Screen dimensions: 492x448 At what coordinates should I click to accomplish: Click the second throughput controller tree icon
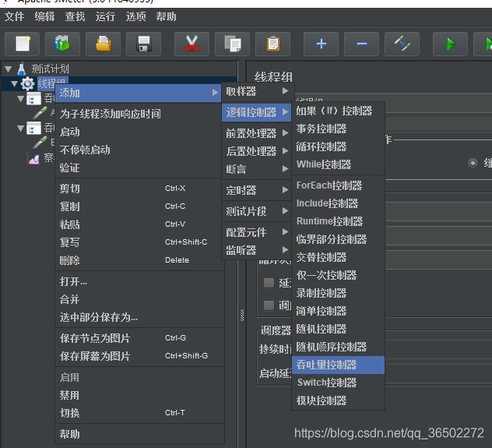(x=33, y=128)
